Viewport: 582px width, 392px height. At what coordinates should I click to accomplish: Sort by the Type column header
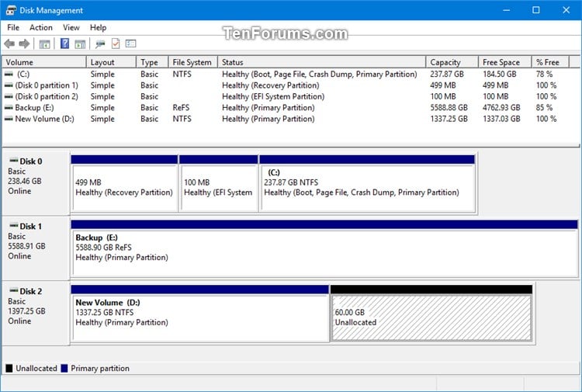coord(152,62)
